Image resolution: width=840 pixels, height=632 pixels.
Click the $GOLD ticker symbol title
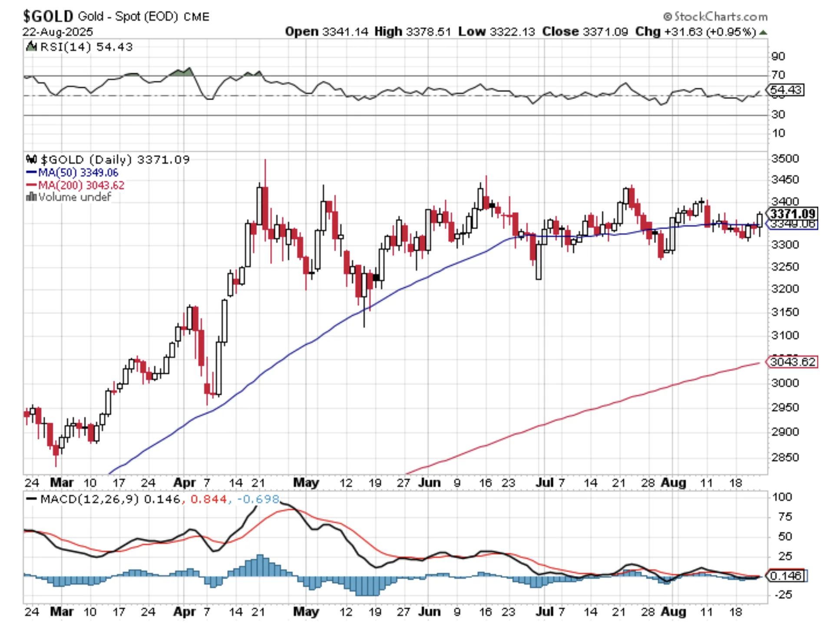point(48,16)
